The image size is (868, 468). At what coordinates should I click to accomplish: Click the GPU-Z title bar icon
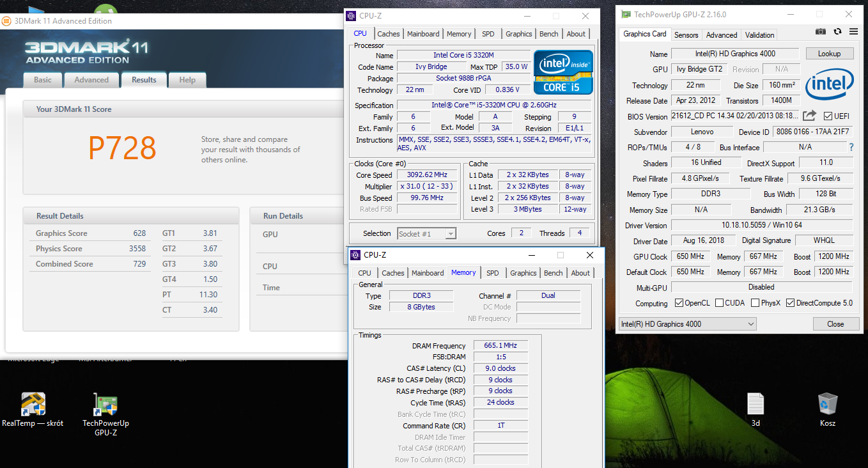coord(626,15)
